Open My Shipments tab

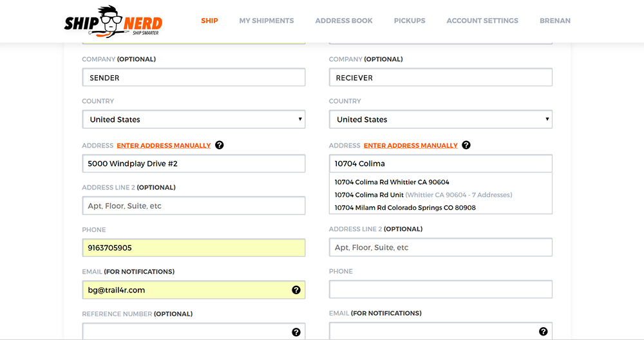point(266,21)
